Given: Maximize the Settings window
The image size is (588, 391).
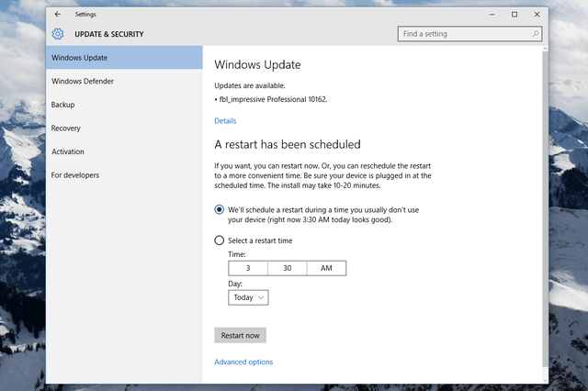Looking at the screenshot, I should [x=514, y=15].
